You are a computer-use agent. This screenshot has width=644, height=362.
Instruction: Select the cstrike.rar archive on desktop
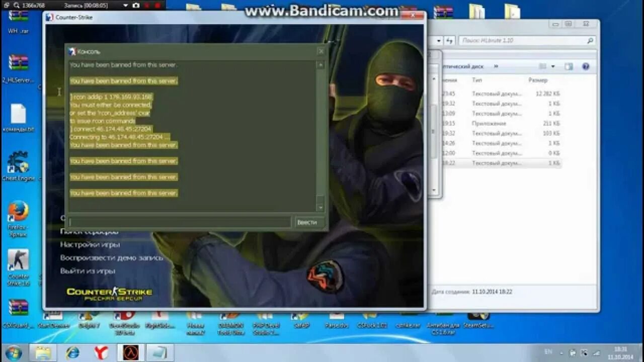[x=407, y=320]
